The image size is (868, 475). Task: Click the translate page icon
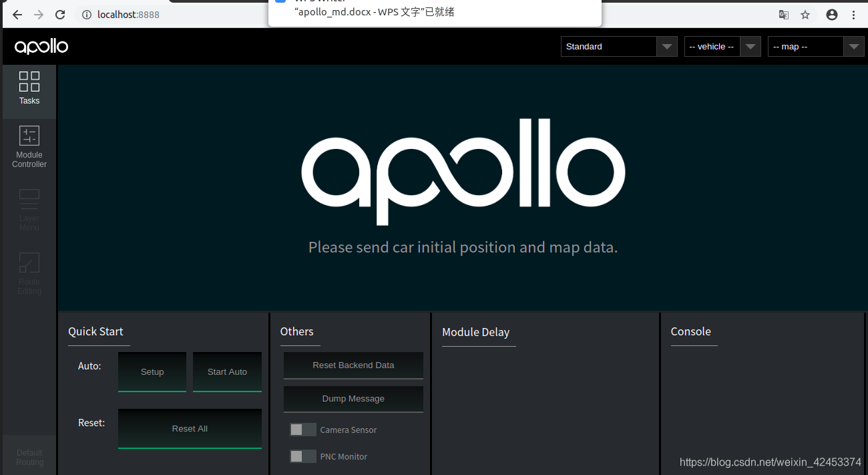784,15
